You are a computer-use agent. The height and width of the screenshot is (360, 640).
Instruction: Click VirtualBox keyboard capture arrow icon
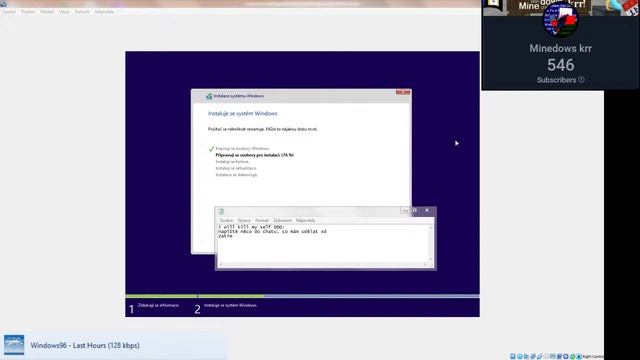[579, 356]
